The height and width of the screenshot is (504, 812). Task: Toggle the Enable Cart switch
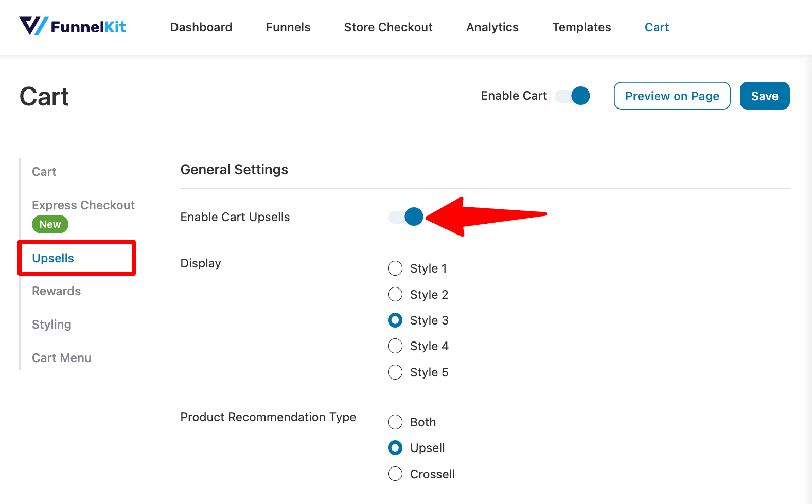[572, 96]
